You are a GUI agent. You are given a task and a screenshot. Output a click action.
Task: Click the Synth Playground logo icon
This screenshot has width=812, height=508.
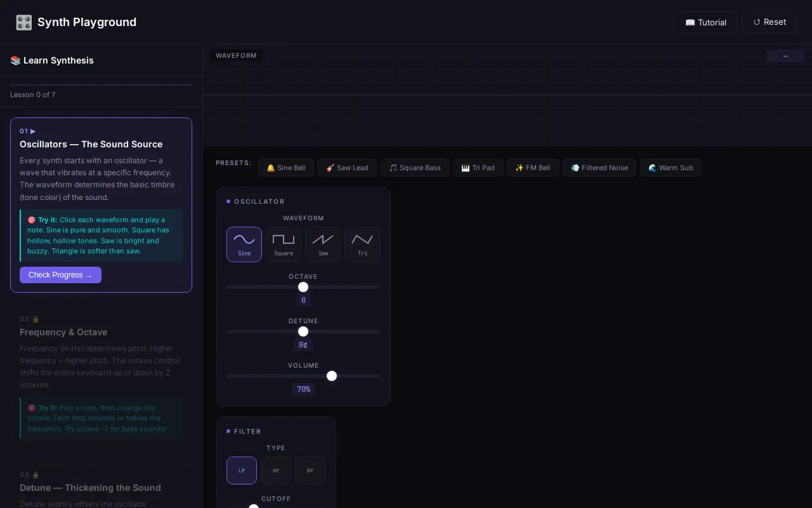pyautogui.click(x=23, y=22)
